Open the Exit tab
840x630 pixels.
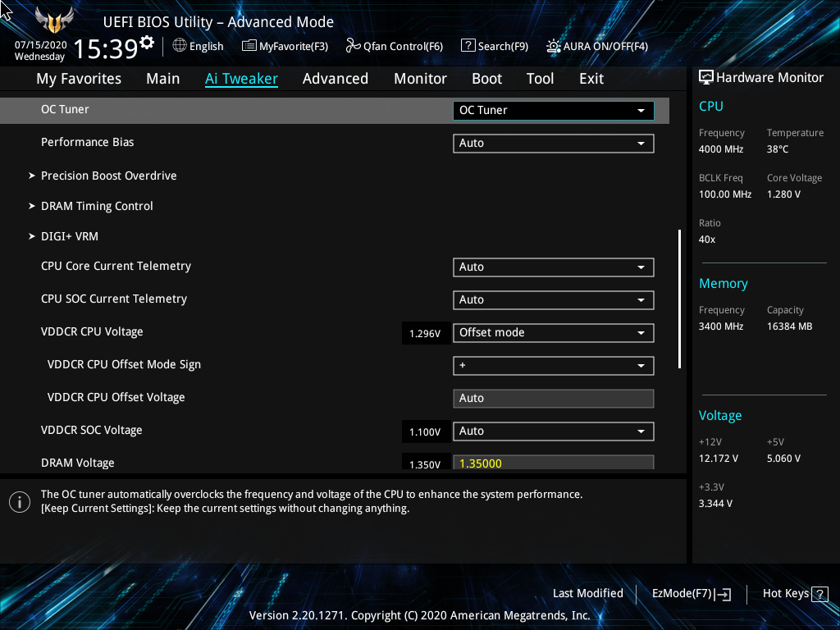[x=591, y=79]
